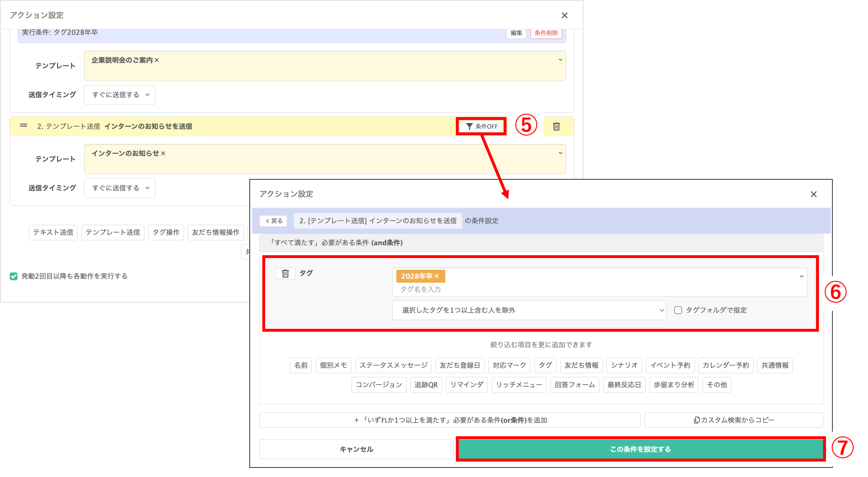Remove インターンのお知らせ template with the ×
This screenshot has width=868, height=477.
(x=163, y=153)
